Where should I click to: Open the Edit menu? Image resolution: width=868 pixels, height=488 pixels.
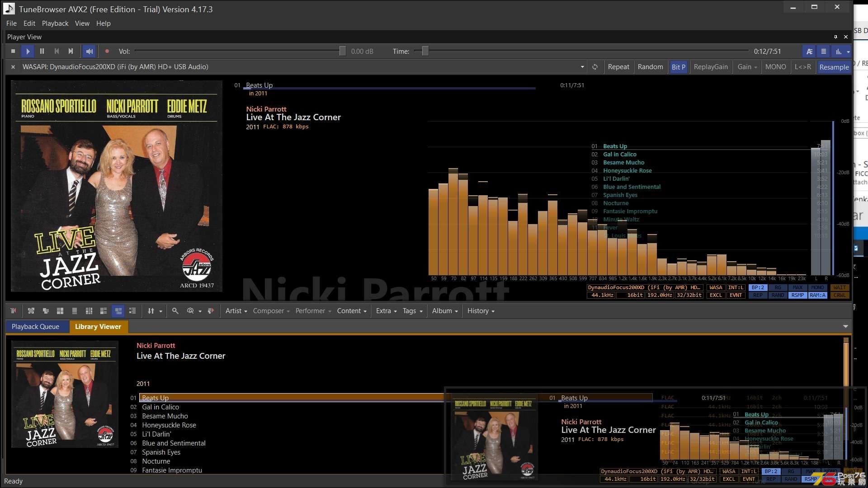29,23
